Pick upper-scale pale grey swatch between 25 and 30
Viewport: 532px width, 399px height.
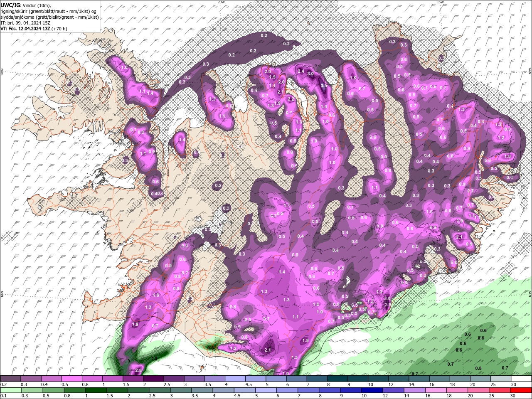coord(501,379)
